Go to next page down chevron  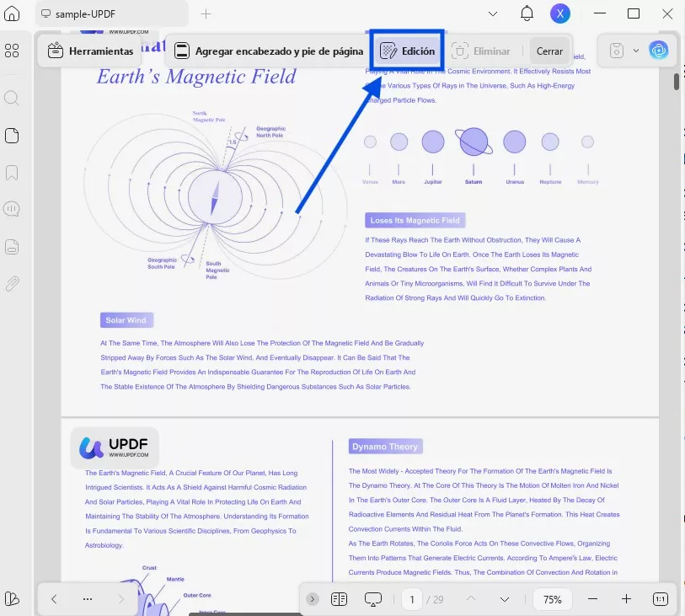(505, 599)
